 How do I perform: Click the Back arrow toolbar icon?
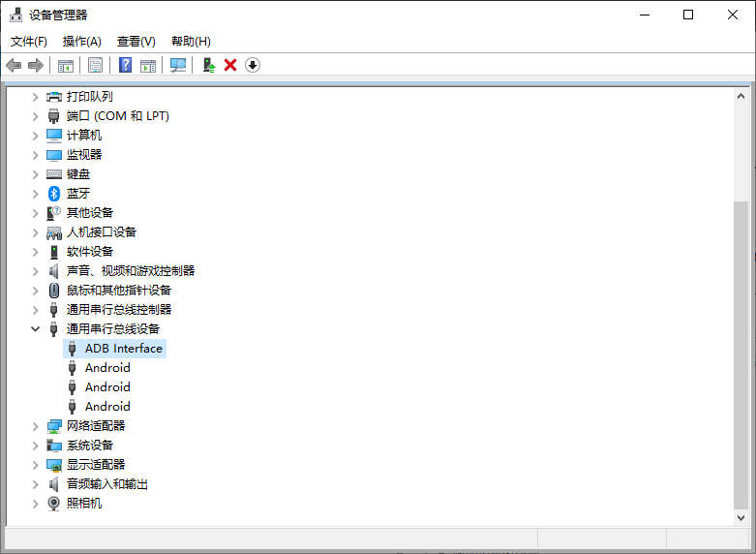[14, 65]
